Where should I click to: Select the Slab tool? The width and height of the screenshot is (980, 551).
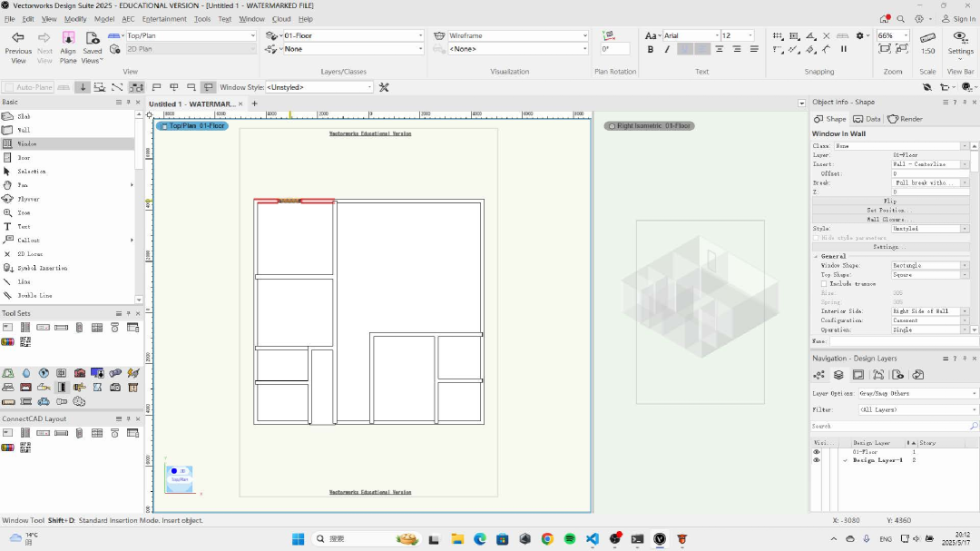24,116
